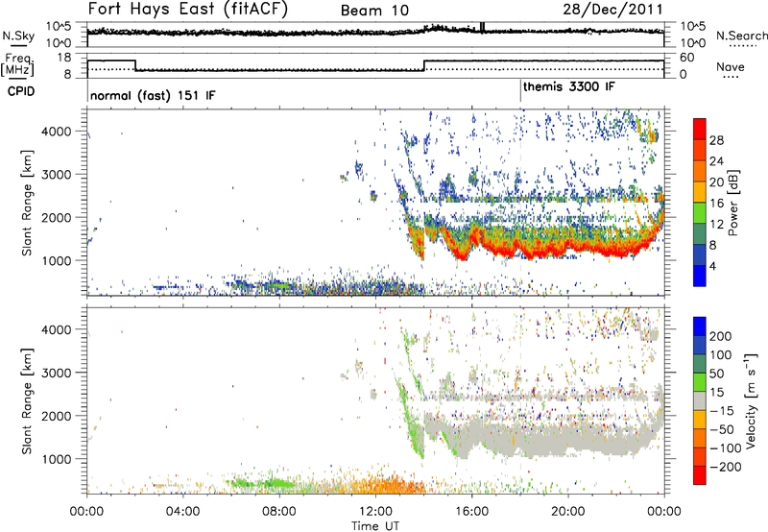Select the red bottom segment of Velocity color bar
The image size is (768, 532).
pos(700,475)
